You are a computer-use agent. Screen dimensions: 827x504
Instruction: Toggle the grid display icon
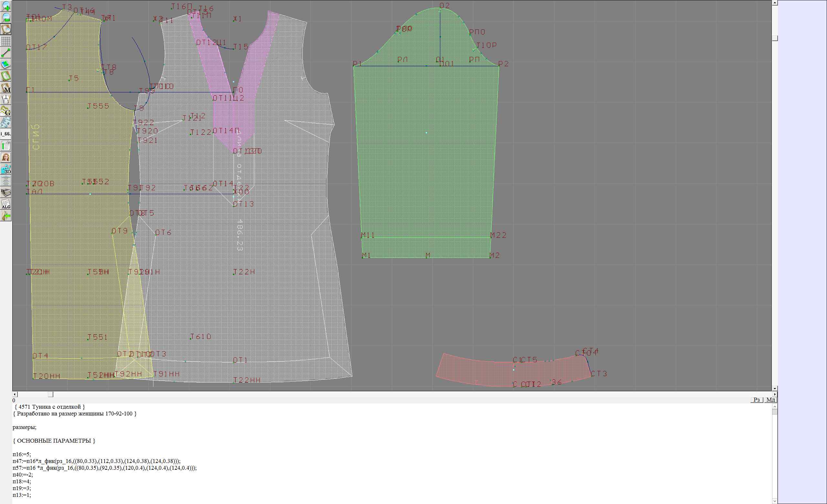pos(6,41)
